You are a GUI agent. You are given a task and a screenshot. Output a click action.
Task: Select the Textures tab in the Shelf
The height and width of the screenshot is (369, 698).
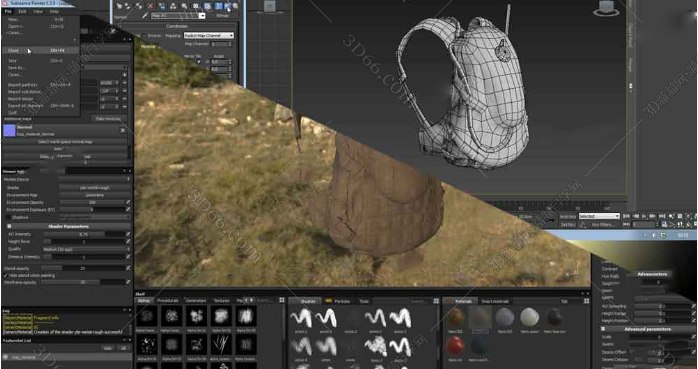(x=221, y=301)
